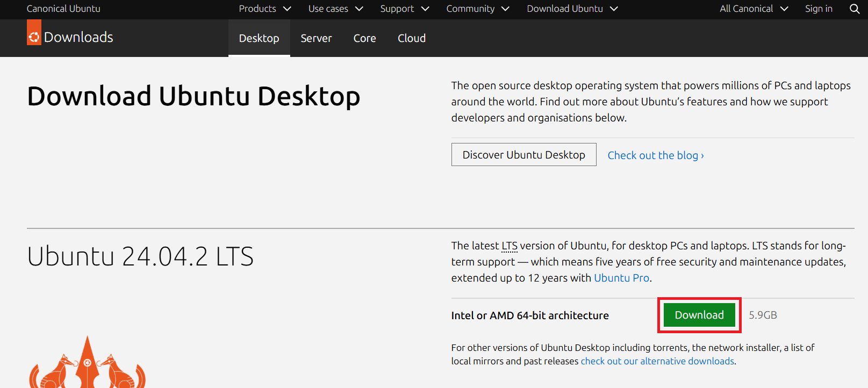Image resolution: width=868 pixels, height=388 pixels.
Task: Open the alternative downloads link
Action: point(657,361)
